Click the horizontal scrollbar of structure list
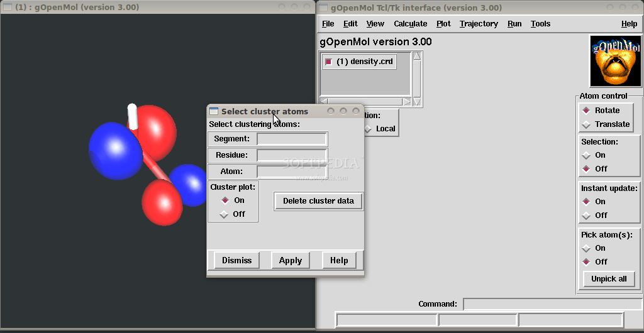 (x=365, y=102)
